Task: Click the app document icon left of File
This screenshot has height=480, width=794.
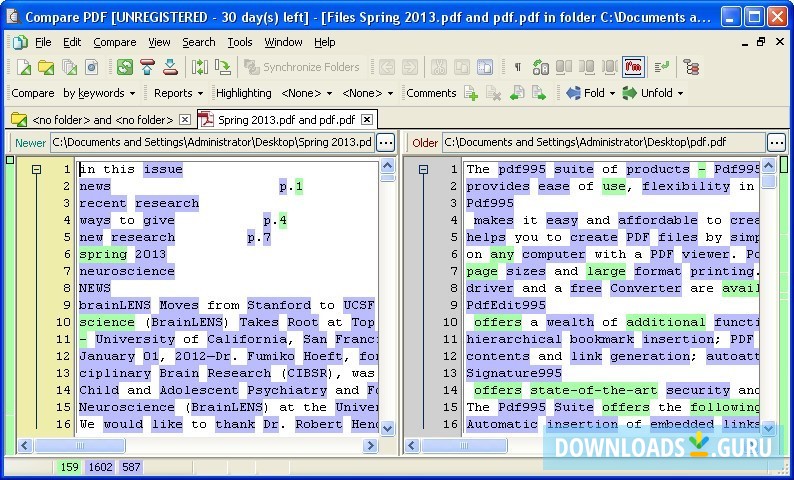Action: click(x=20, y=43)
